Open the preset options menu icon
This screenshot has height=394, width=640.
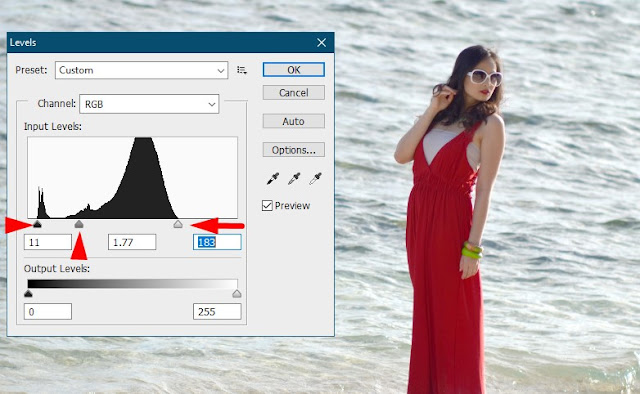coord(242,70)
